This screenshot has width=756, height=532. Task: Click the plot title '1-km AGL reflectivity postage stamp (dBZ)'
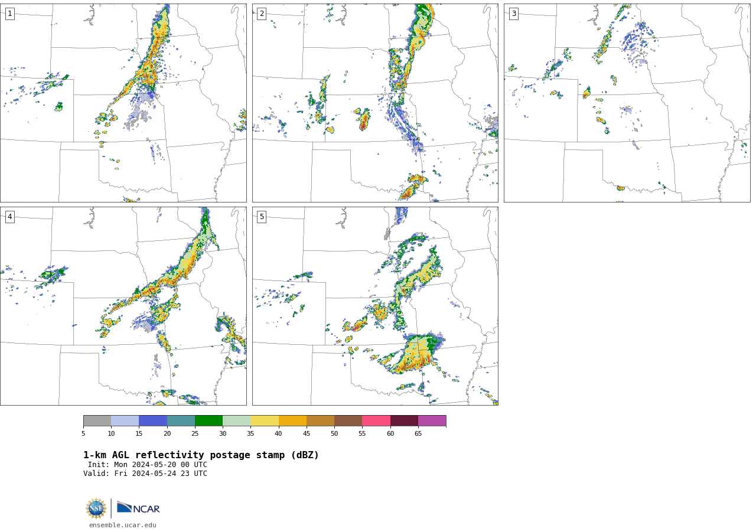pos(201,455)
